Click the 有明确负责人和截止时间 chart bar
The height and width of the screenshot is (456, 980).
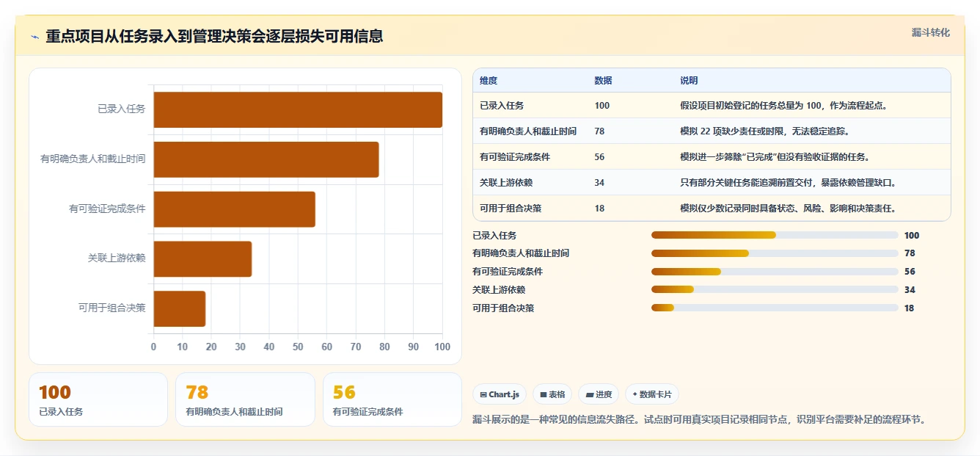click(x=266, y=159)
